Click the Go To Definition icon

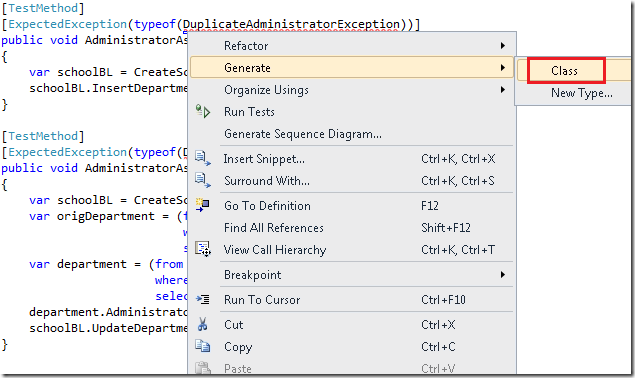pos(202,205)
